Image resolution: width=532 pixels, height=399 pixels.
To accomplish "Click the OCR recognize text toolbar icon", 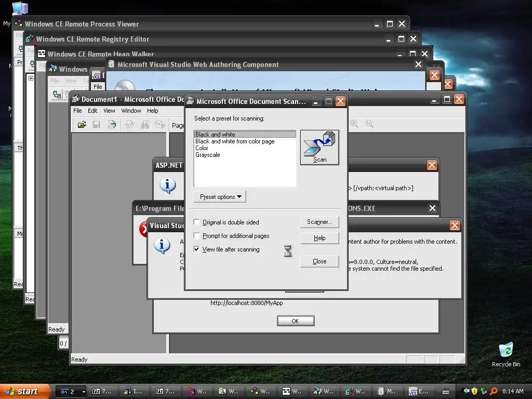I will (129, 125).
